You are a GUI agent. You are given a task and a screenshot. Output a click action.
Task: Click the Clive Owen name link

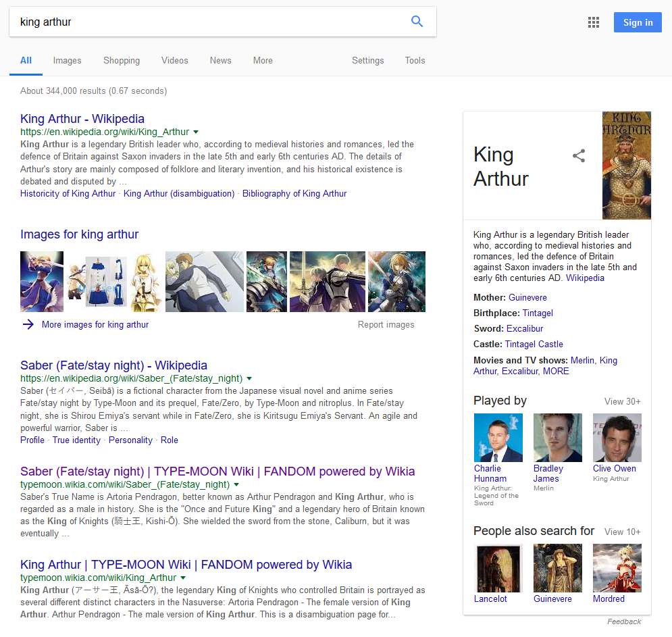coord(614,469)
